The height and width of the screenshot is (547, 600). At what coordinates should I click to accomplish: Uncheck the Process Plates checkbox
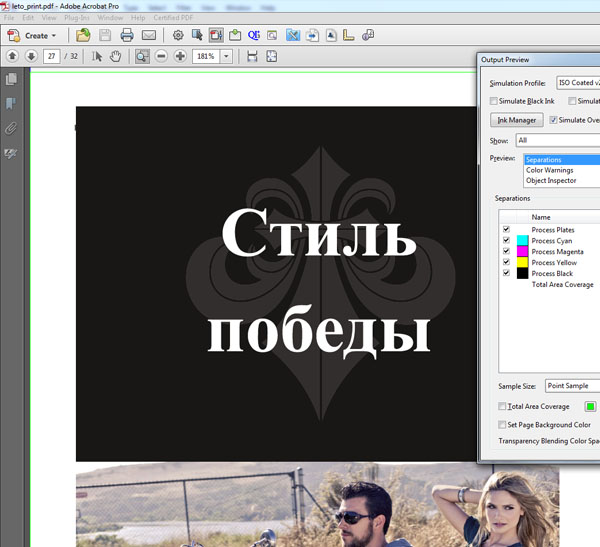(x=506, y=229)
